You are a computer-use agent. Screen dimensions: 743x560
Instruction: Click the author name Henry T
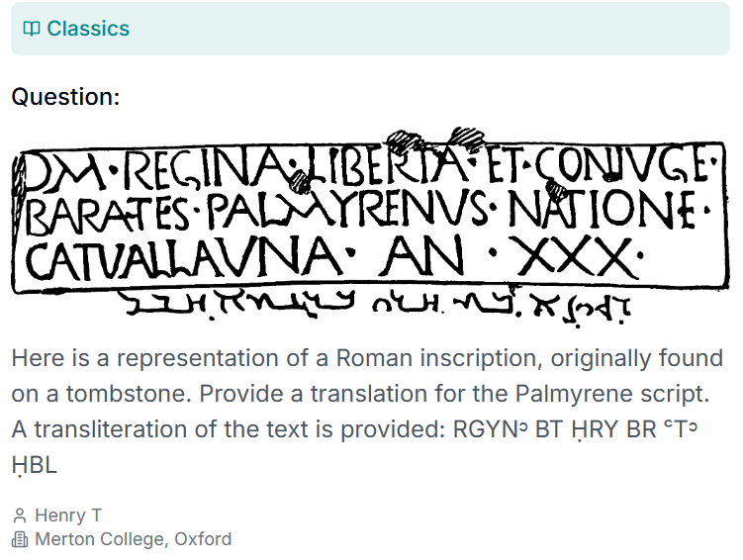coord(68,515)
